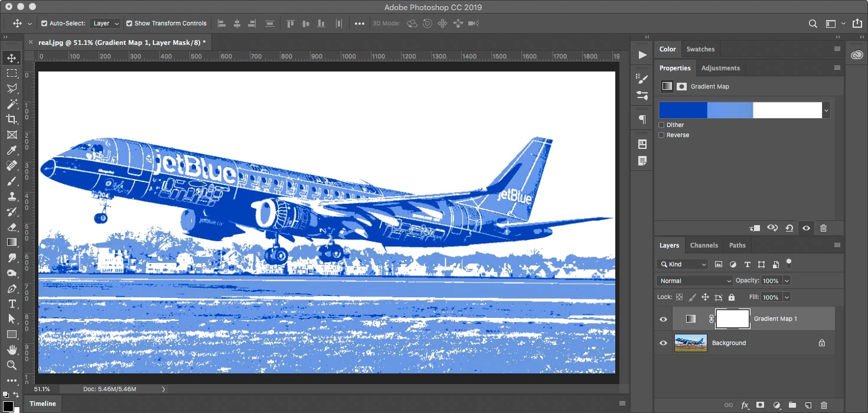Enable the Reverse checkbox
This screenshot has height=413, width=868.
coord(661,135)
